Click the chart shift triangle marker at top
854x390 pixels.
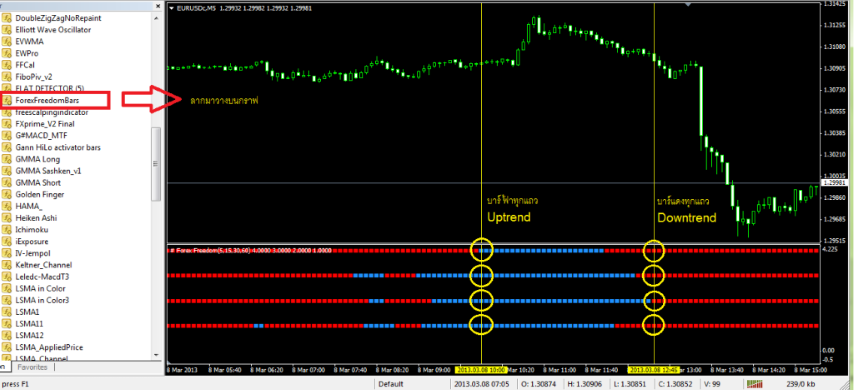pos(688,4)
